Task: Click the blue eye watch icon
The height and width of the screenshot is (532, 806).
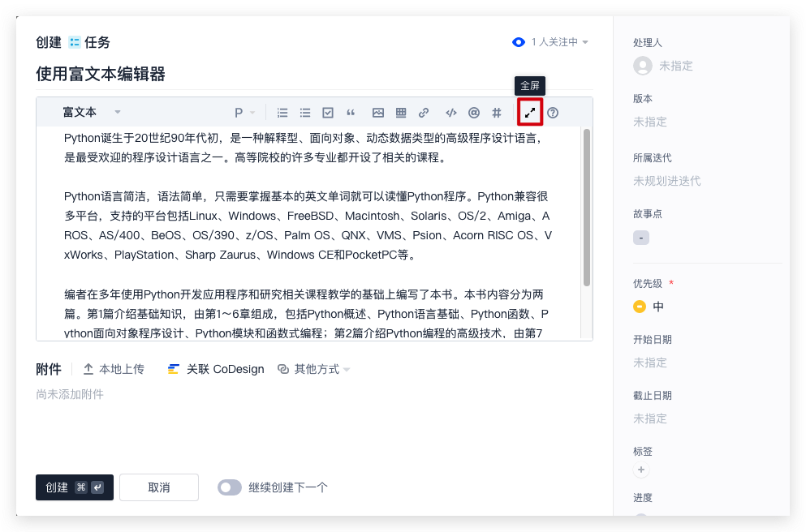Action: click(x=519, y=42)
